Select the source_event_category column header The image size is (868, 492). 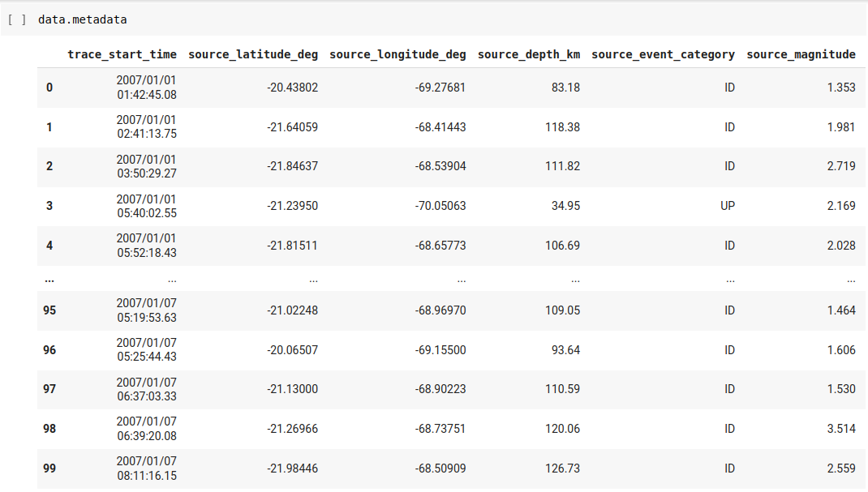click(x=663, y=54)
